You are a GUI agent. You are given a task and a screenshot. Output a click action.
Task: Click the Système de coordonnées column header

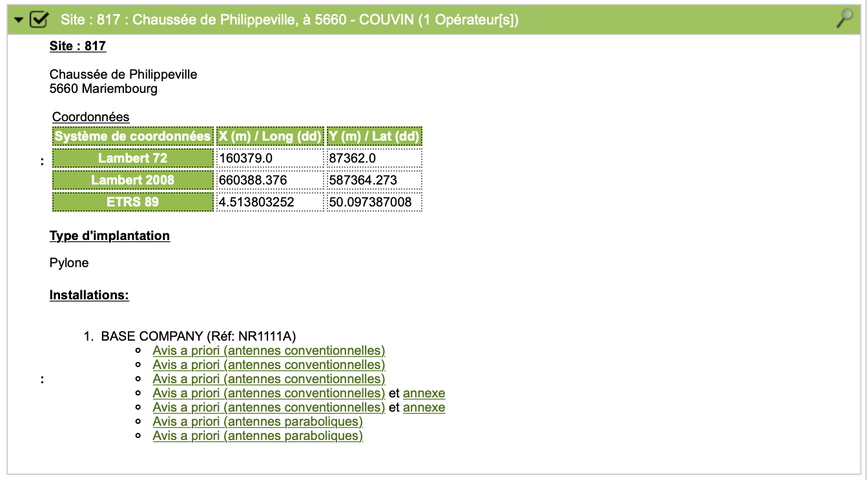coord(133,136)
